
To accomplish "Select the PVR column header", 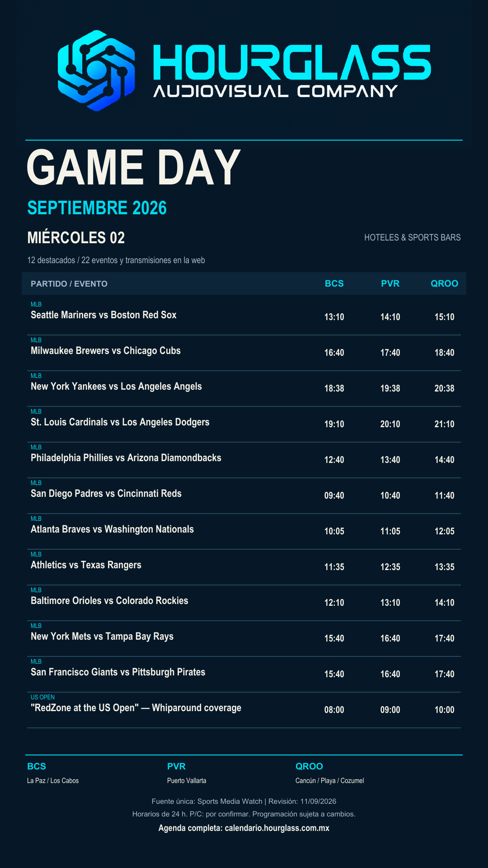I will click(x=390, y=283).
